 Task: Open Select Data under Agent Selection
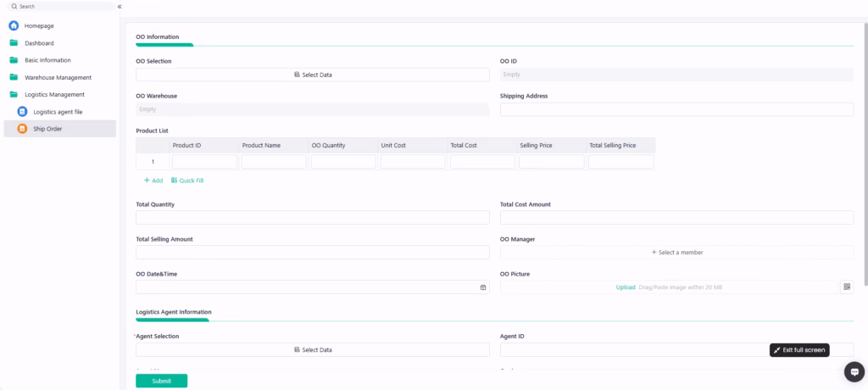tap(313, 349)
